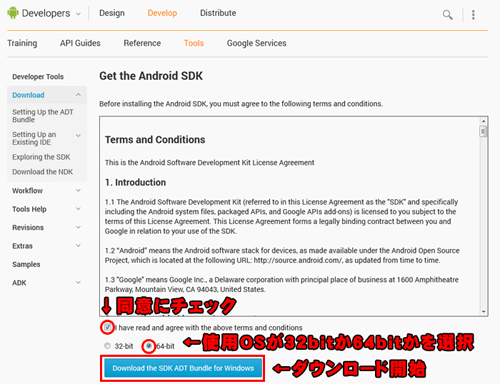Expand the Developers dropdown arrow

point(78,14)
